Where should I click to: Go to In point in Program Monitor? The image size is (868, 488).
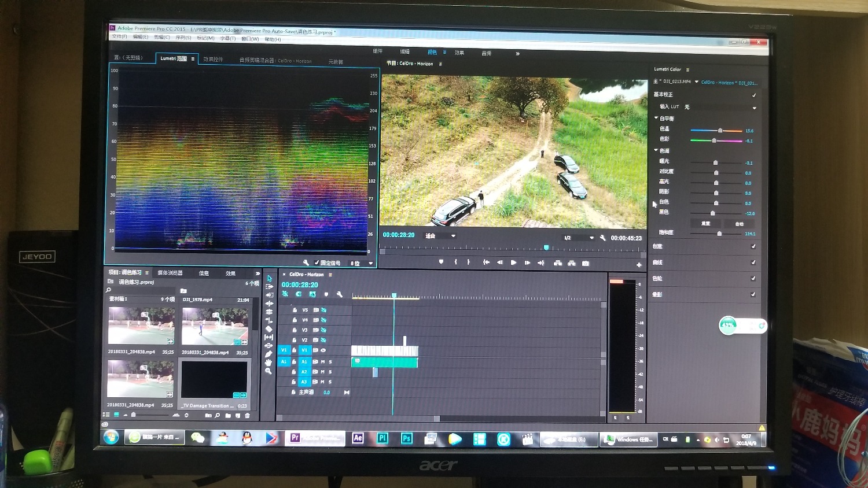tap(486, 263)
